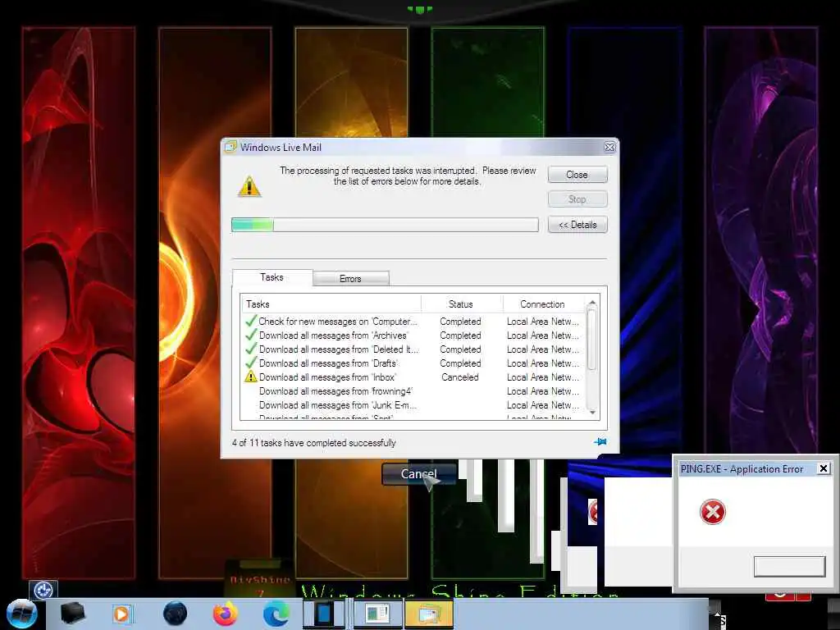This screenshot has height=630, width=840.
Task: Click the blue phone taskbar window button
Action: click(x=324, y=614)
